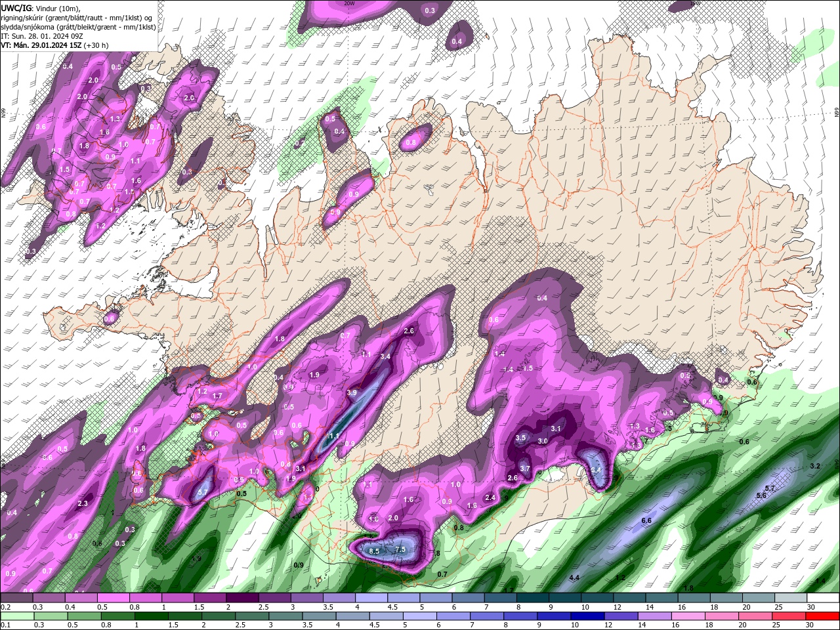Click the 5.6 rain value on the map
This screenshot has height=630, width=840.
761,495
